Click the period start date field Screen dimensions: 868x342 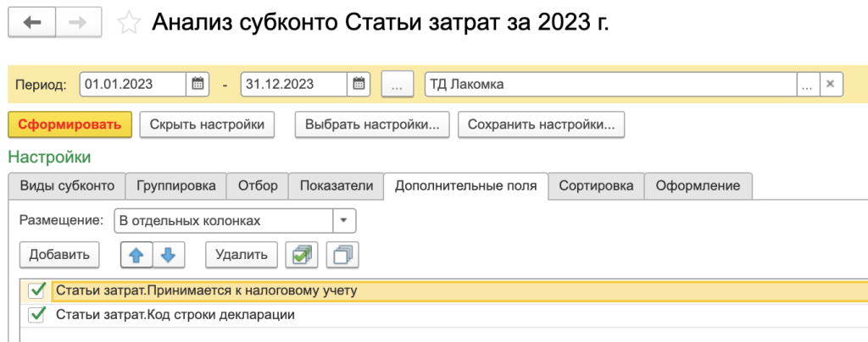click(x=133, y=84)
